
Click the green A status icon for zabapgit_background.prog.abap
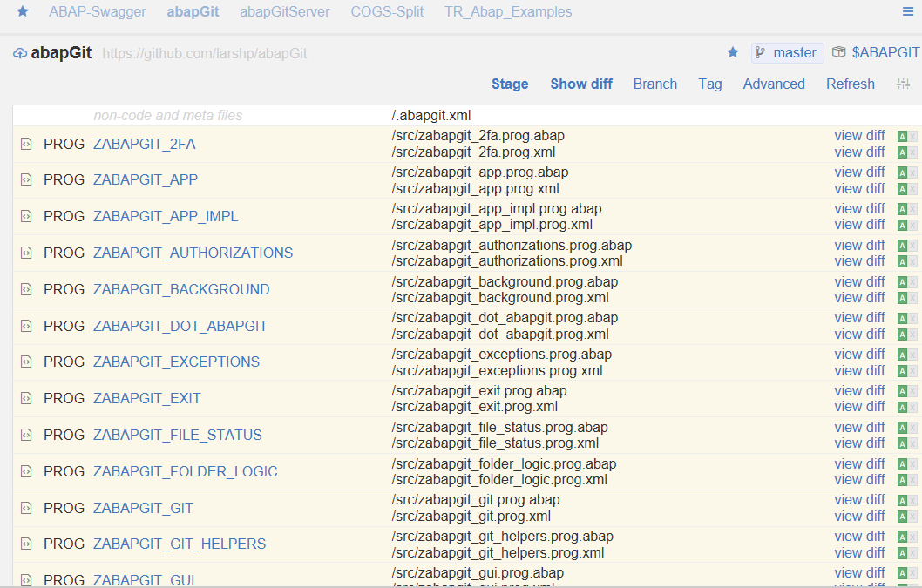pyautogui.click(x=902, y=282)
